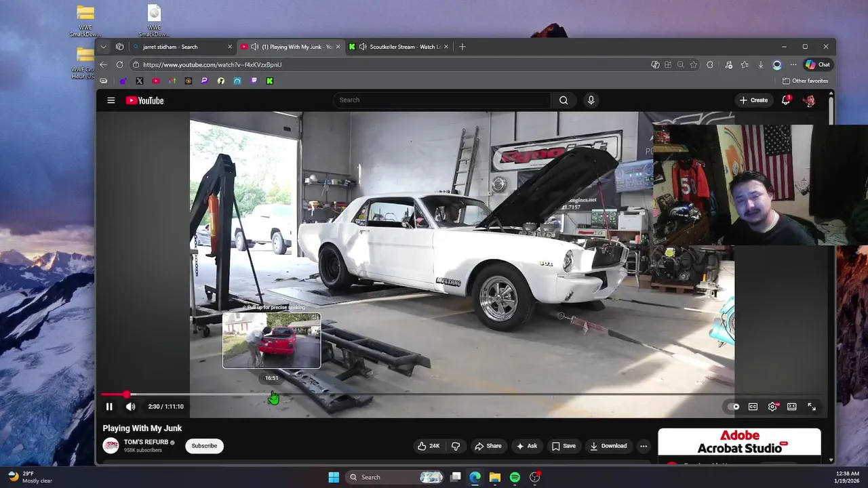Viewport: 868px width, 488px height.
Task: Open YouTube notifications bell
Action: point(786,100)
